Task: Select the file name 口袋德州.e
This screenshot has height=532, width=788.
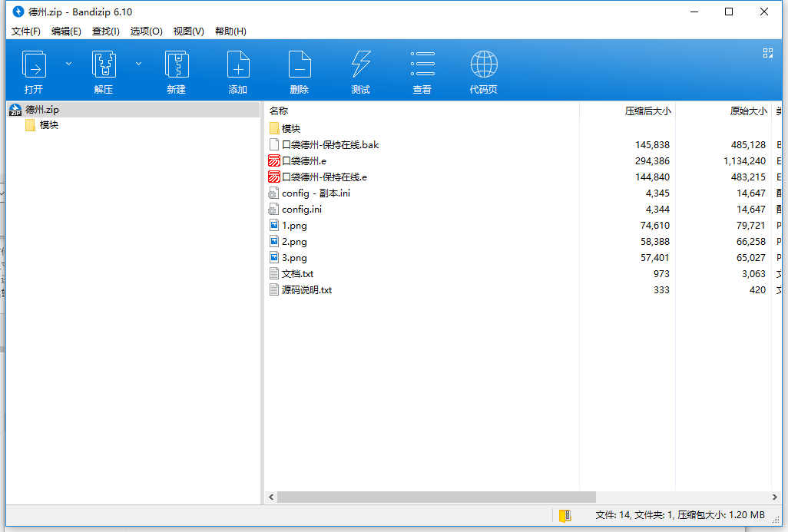Action: (304, 160)
